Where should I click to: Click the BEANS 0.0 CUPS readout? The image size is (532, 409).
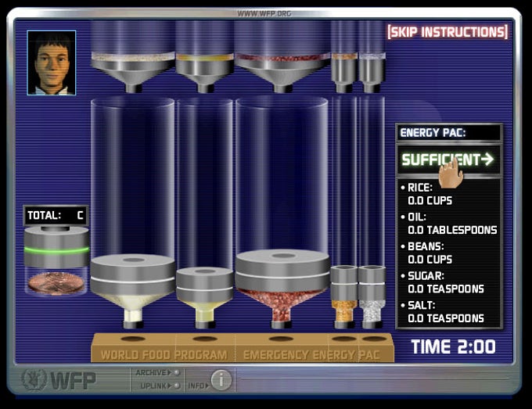point(427,253)
